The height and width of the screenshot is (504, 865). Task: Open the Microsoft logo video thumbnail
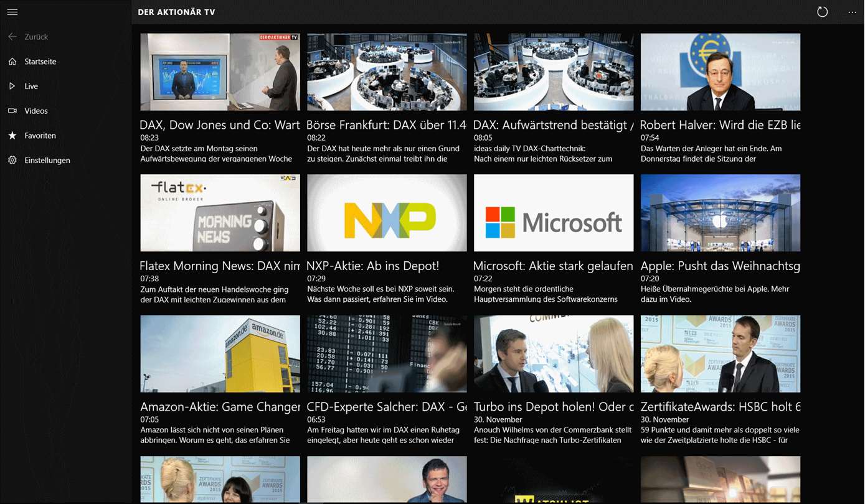click(x=554, y=213)
